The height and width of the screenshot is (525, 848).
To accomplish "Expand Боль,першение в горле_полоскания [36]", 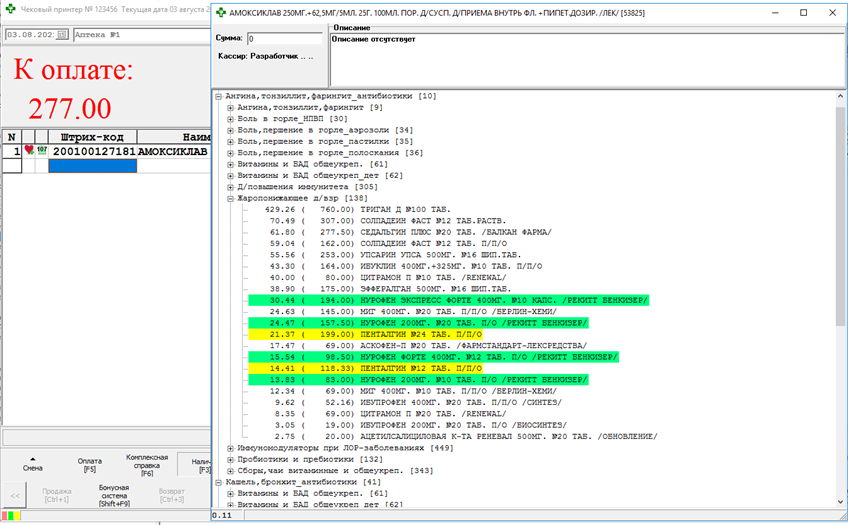I will click(x=230, y=153).
